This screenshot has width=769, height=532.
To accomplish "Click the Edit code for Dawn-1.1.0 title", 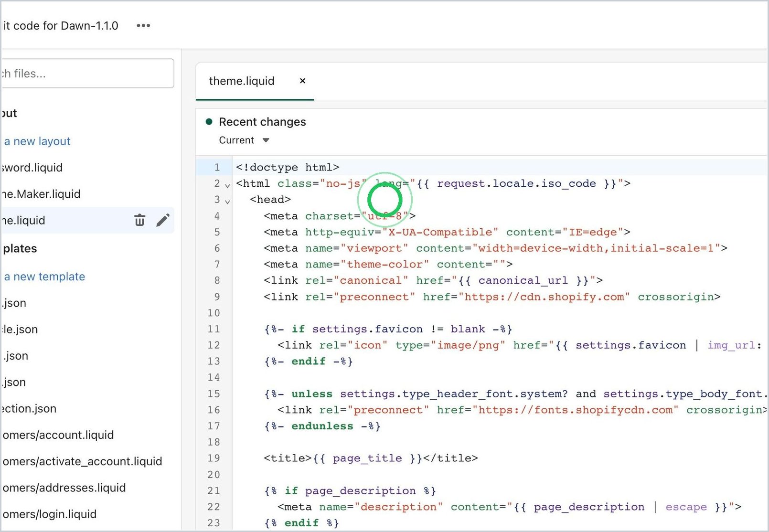I will pos(60,26).
